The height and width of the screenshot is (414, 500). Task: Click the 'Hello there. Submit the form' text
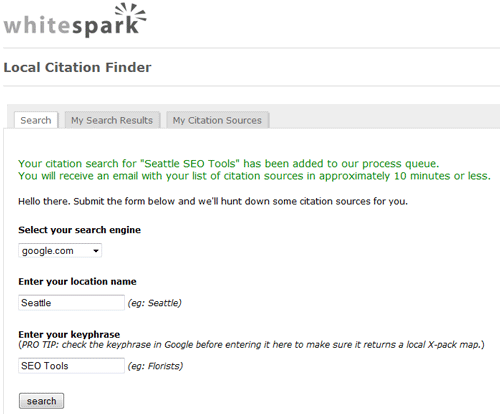click(213, 201)
